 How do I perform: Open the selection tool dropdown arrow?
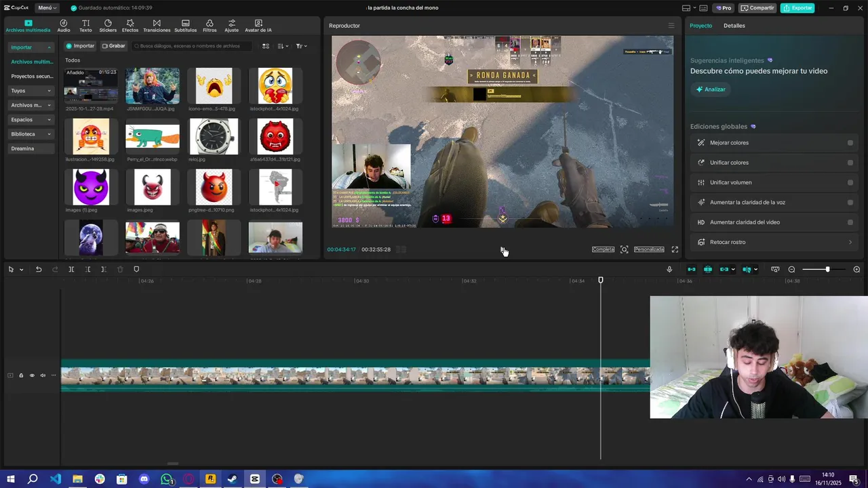pyautogui.click(x=22, y=270)
